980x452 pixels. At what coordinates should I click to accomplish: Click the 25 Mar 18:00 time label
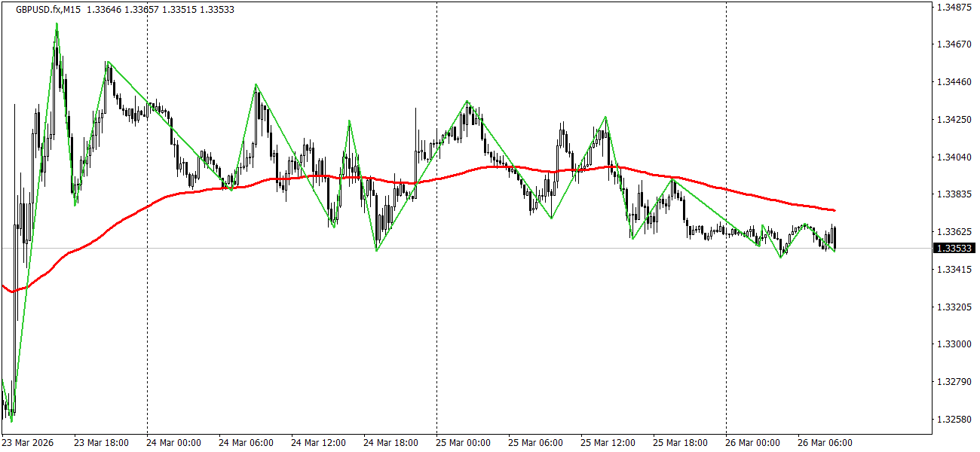(680, 443)
